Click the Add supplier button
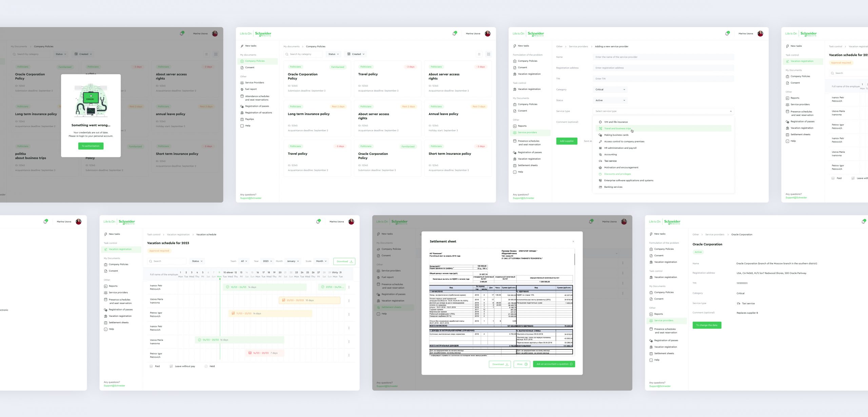 [x=567, y=141]
